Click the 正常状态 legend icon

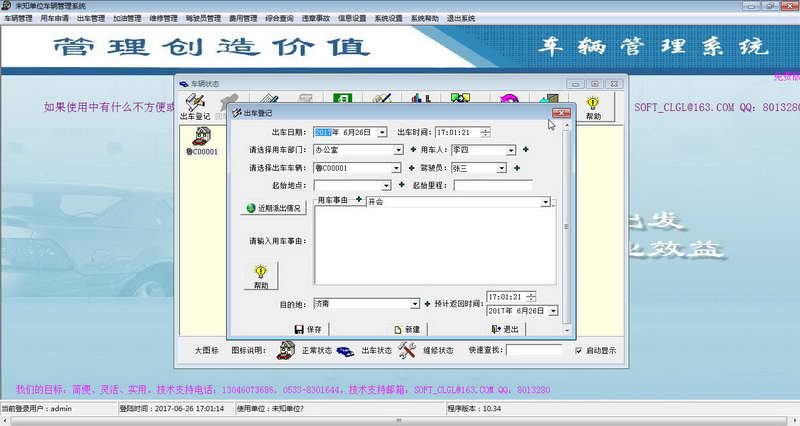pyautogui.click(x=286, y=350)
